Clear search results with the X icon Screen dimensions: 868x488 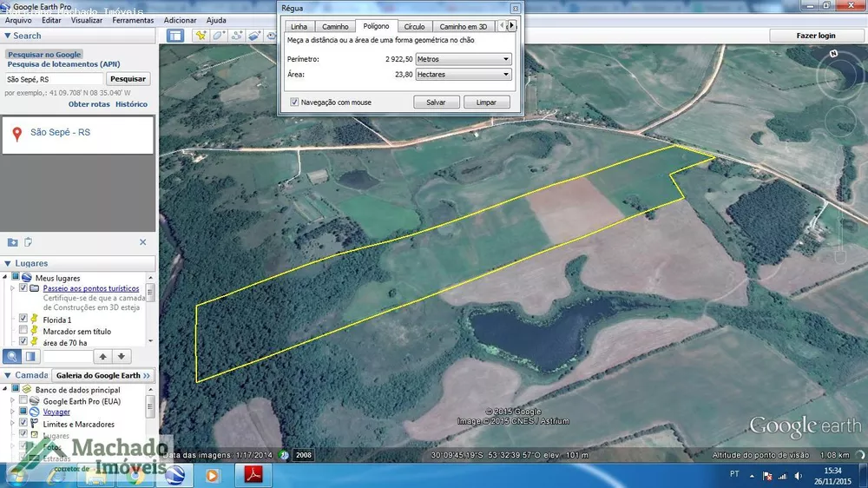coord(143,242)
